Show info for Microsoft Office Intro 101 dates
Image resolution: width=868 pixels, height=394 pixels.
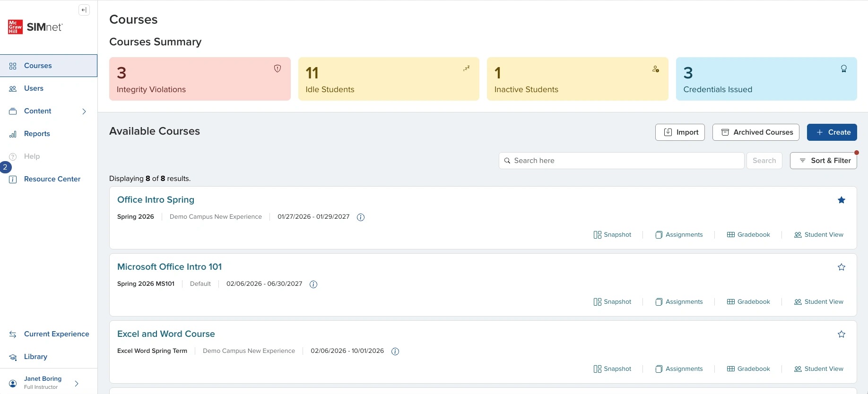point(313,284)
